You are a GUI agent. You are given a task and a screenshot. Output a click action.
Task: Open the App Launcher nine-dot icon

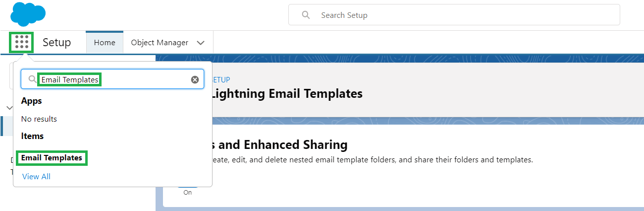click(x=21, y=42)
